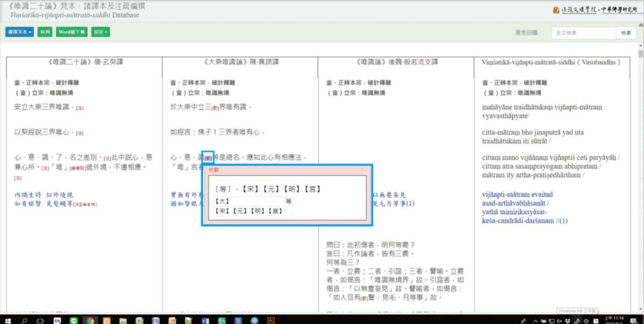Click the taskbar search magnifier icon

24,320
